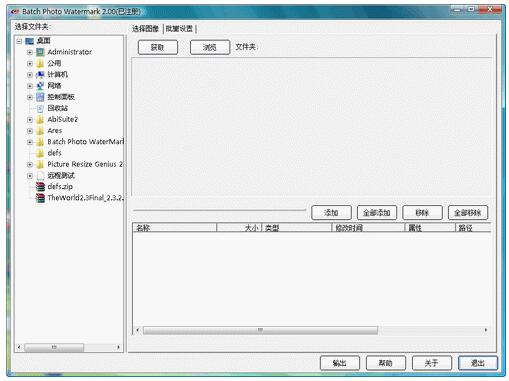Expand the Batch Photo WaterMark node
509x381 pixels.
pyautogui.click(x=30, y=142)
